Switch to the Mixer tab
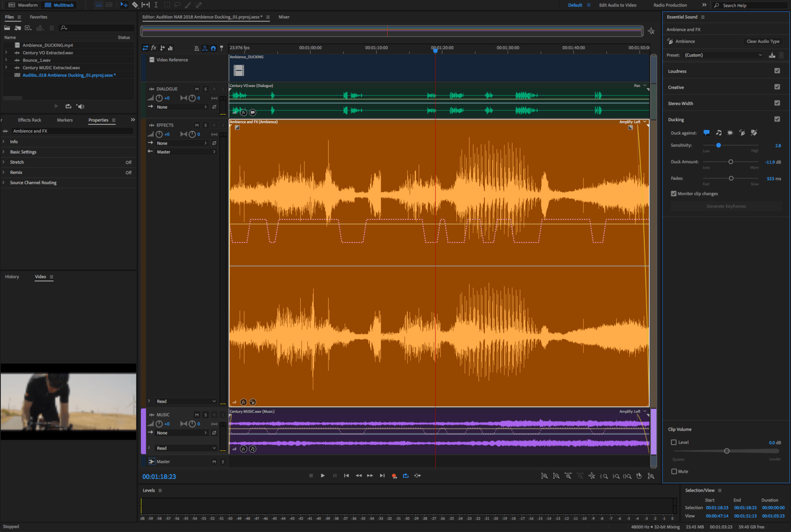Image resolution: width=791 pixels, height=532 pixels. tap(284, 17)
